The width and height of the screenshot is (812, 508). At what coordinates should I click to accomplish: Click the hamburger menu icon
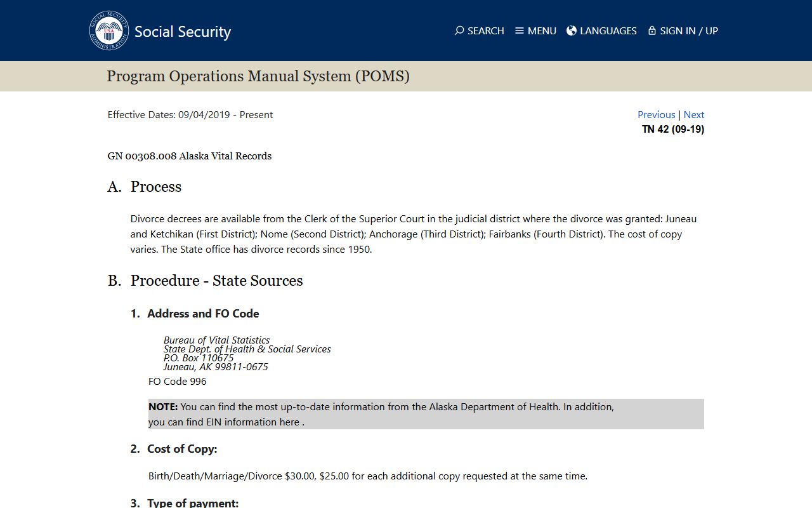pyautogui.click(x=520, y=30)
